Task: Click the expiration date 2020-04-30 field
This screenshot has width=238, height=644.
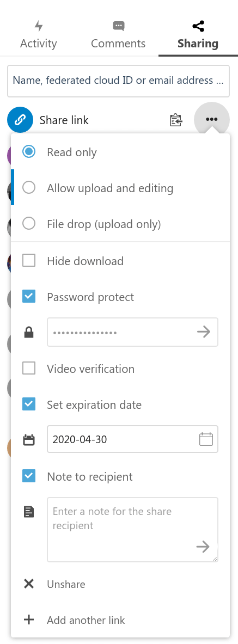Action: [132, 439]
